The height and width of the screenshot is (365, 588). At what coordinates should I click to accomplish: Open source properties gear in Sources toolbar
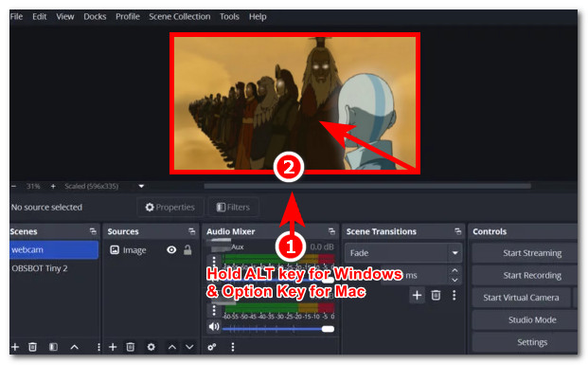[151, 347]
